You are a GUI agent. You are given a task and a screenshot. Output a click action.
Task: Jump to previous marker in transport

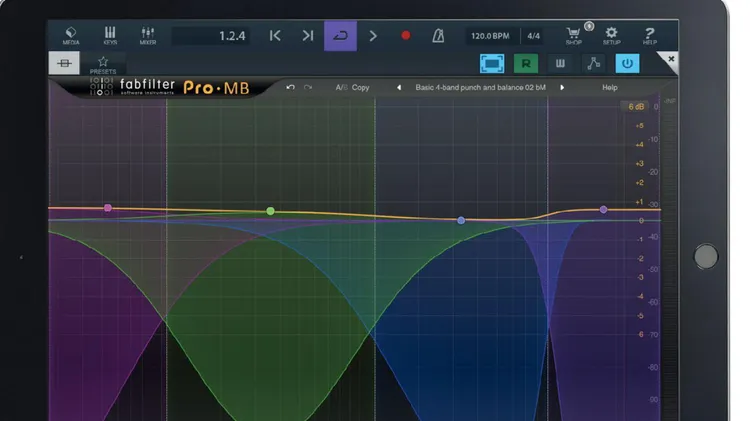coord(275,35)
